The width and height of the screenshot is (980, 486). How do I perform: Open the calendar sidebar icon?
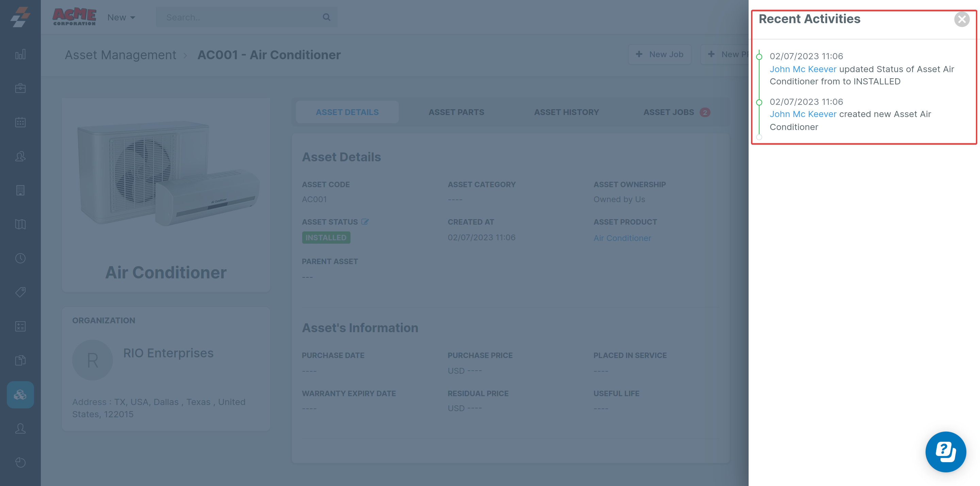pos(20,122)
